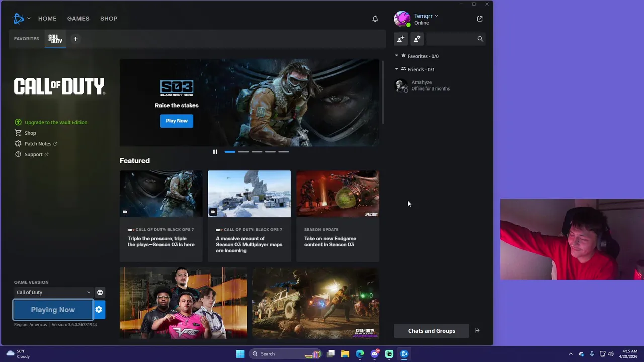Open the esports team players card
Viewport: 644px width, 362px height.
(x=183, y=303)
